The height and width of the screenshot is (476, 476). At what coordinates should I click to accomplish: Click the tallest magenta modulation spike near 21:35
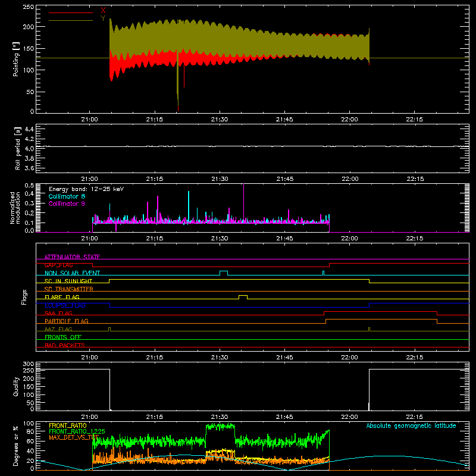click(243, 203)
